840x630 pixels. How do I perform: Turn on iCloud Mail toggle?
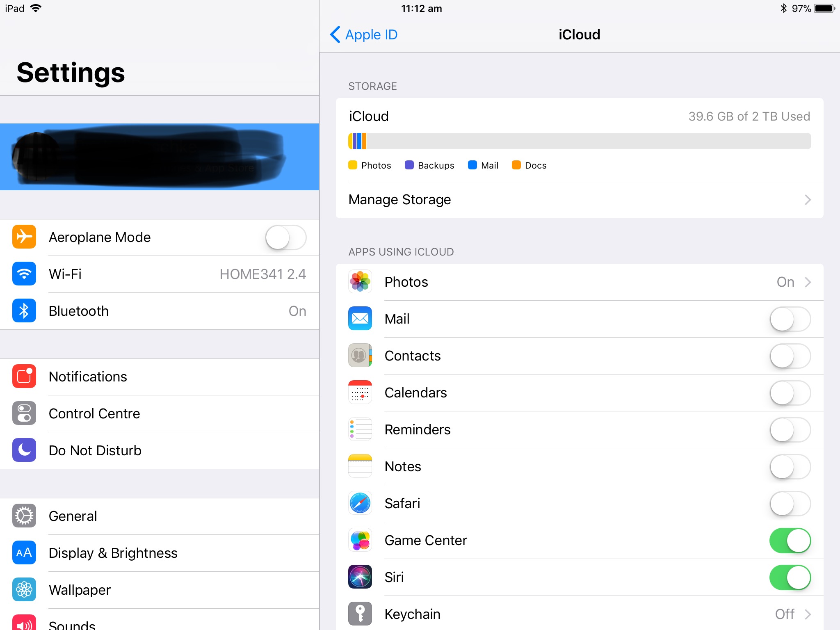point(790,319)
